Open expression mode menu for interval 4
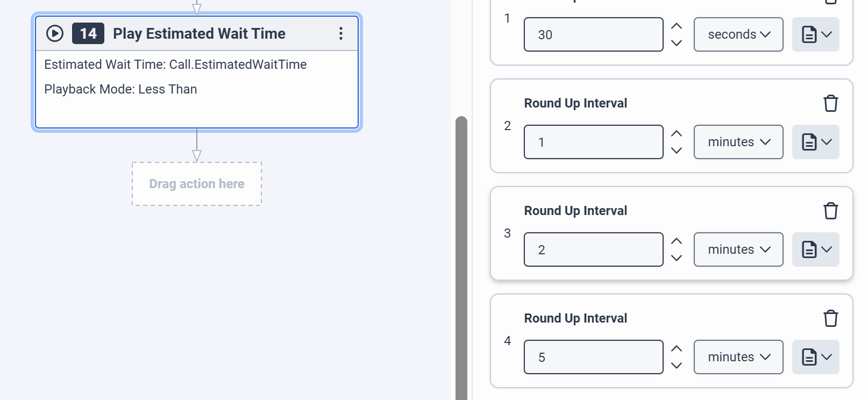 (x=815, y=357)
